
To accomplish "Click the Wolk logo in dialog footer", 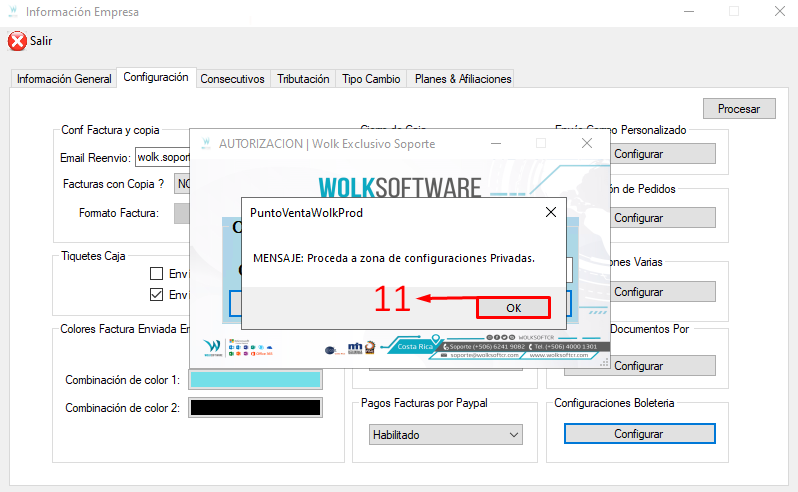I will click(x=212, y=348).
